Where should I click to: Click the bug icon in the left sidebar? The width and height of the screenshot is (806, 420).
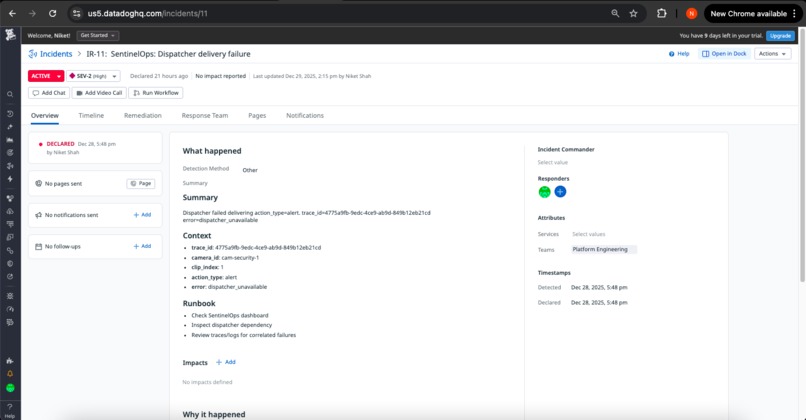[10, 296]
